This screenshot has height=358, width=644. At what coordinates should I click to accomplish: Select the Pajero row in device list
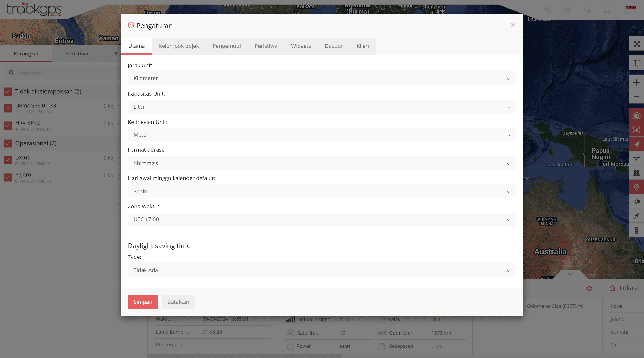click(x=61, y=177)
